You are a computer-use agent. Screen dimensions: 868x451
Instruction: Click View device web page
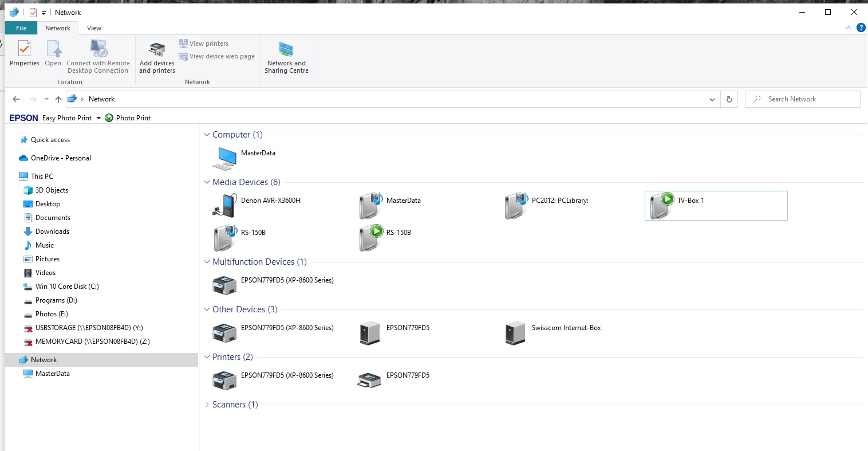217,56
